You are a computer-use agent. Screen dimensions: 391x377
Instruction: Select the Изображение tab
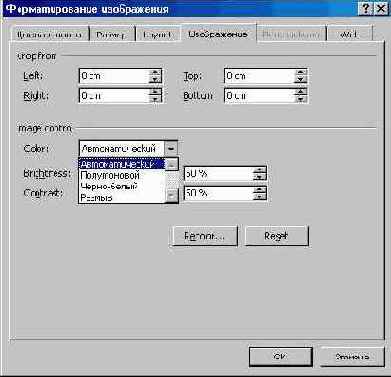tap(218, 33)
